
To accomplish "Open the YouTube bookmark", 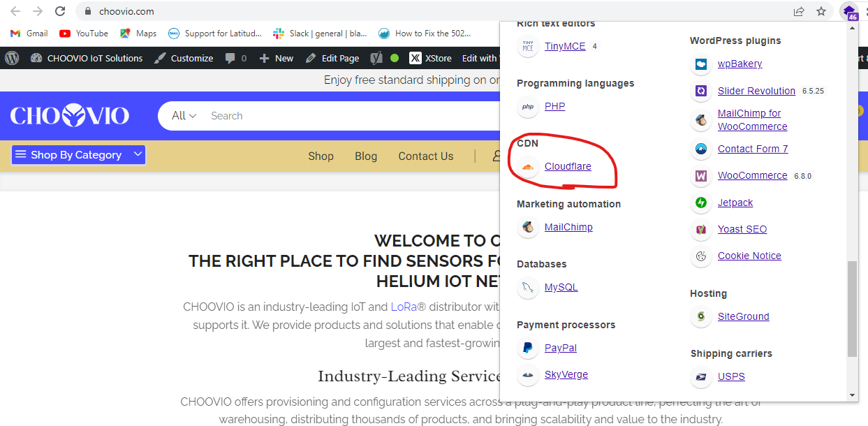I will pyautogui.click(x=84, y=33).
